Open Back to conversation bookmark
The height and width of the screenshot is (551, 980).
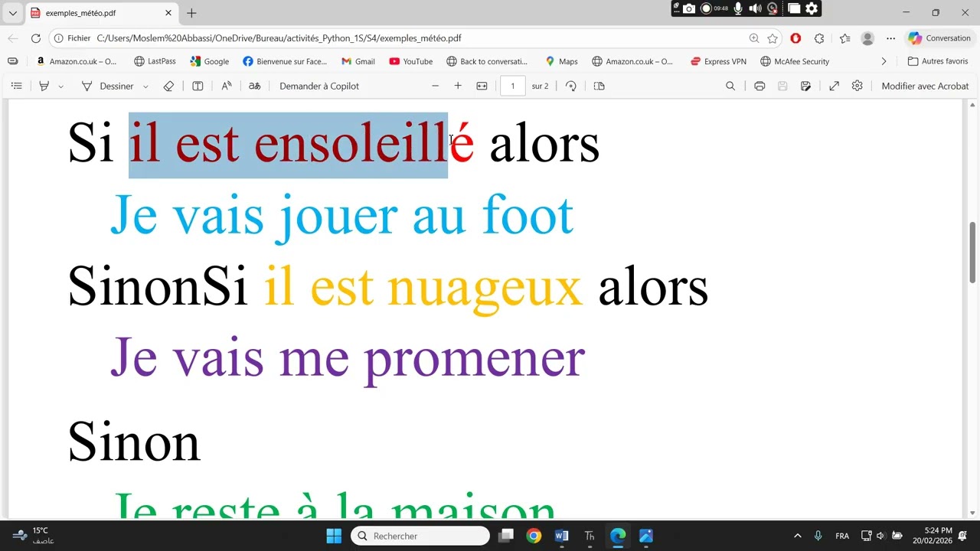488,61
